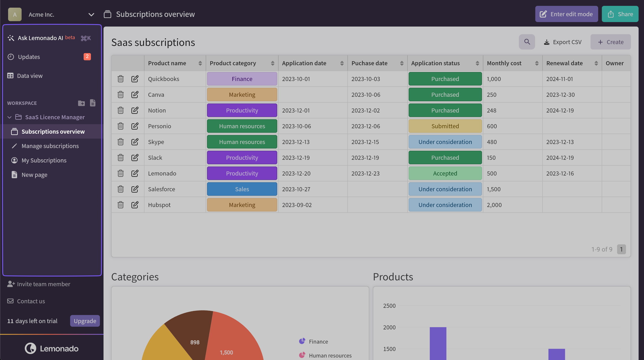
Task: Add a new folder in the Workspace
Action: [81, 103]
